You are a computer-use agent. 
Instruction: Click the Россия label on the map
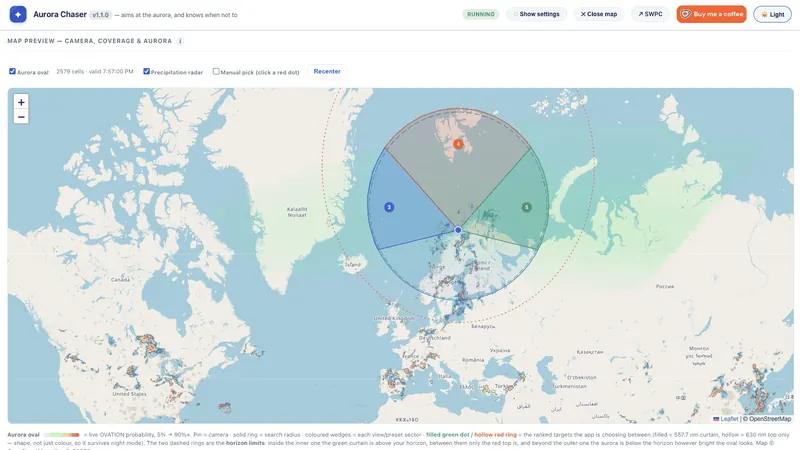click(665, 286)
